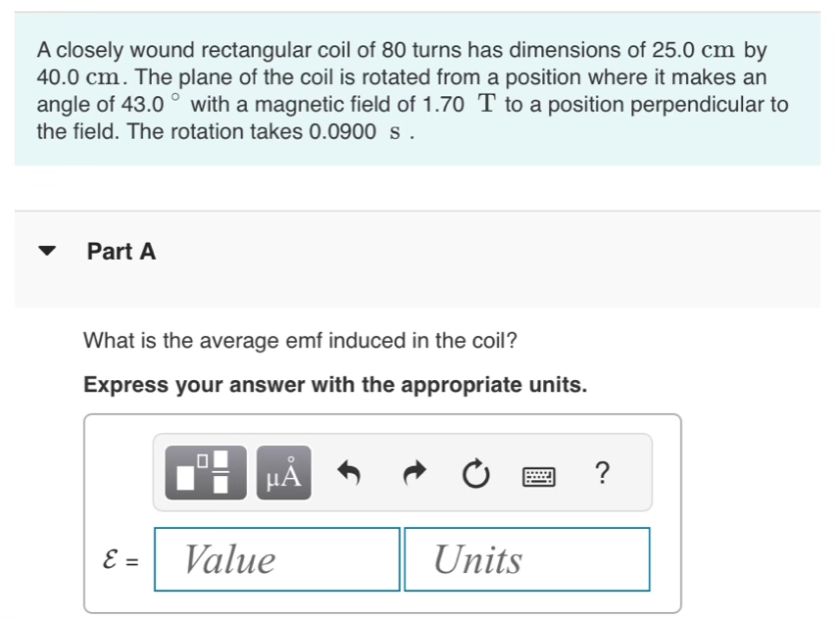
Task: Reset the answer with circular arrow icon
Action: 475,473
